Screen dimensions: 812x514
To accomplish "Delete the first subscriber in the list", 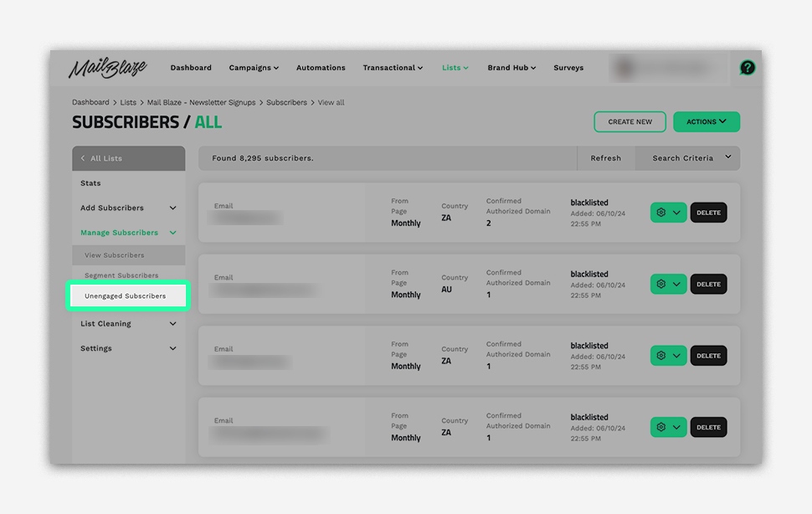I will pos(708,213).
